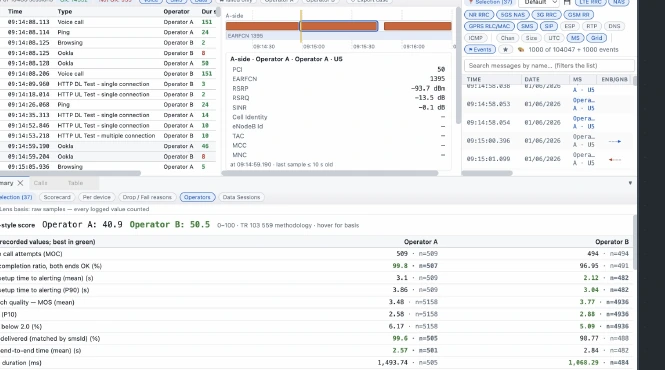The image size is (665, 370).
Task: Toggle the NR RRC filter chip
Action: 479,15
